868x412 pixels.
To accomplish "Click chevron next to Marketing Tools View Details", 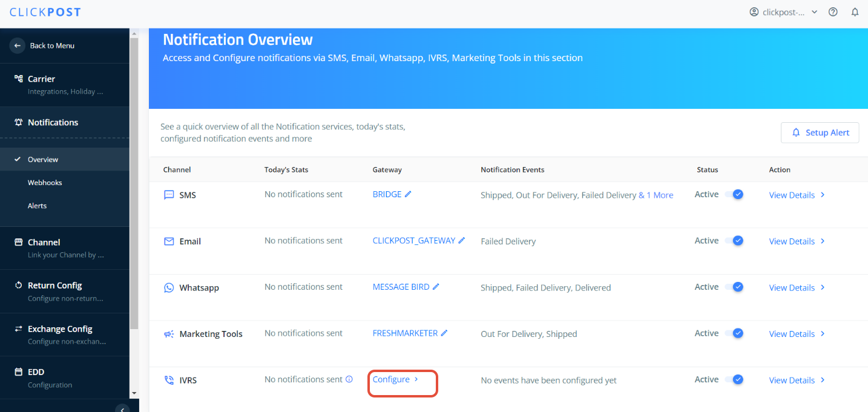I will (x=823, y=333).
